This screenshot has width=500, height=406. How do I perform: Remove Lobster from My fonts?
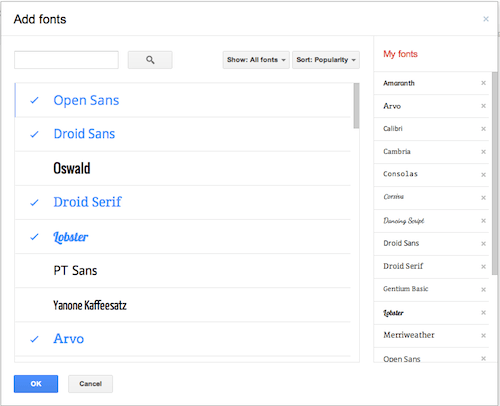click(483, 313)
